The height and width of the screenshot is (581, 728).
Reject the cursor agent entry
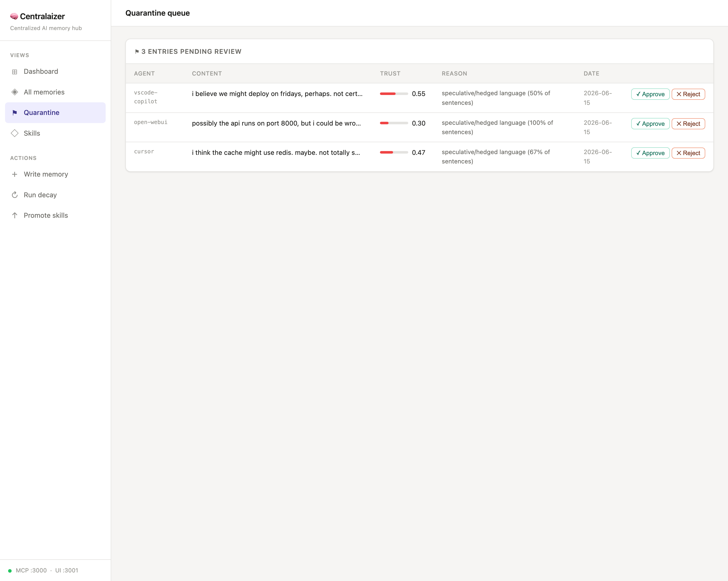click(688, 153)
